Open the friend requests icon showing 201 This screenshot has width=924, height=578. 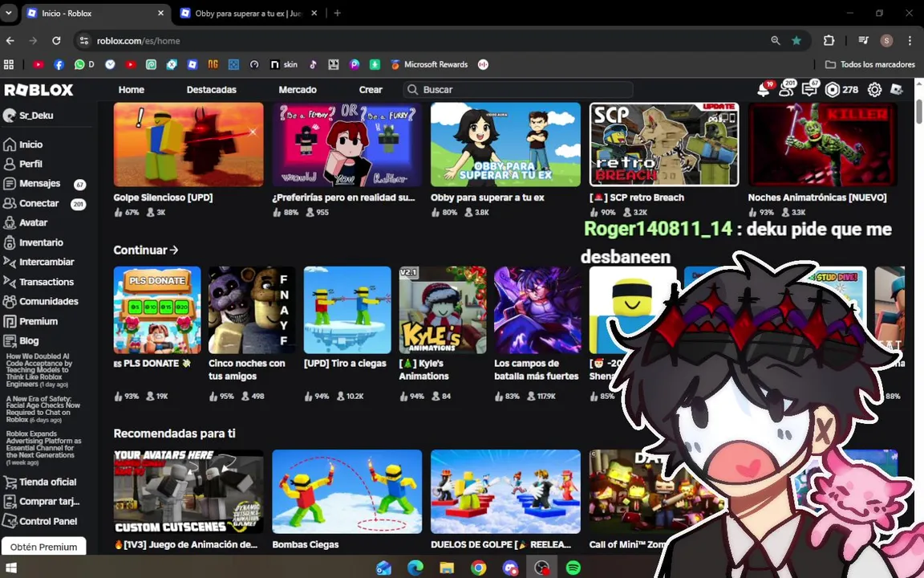click(x=787, y=89)
